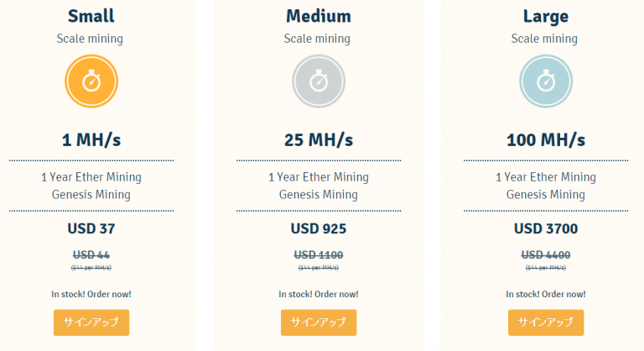644x351 pixels.
Task: Click the struck-through USD 1100 price
Action: point(319,255)
